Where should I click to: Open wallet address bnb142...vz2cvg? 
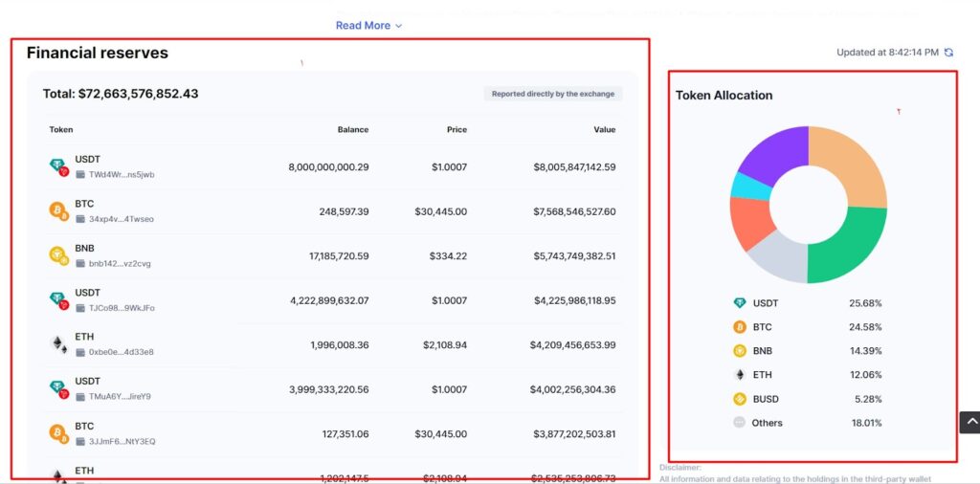click(120, 264)
